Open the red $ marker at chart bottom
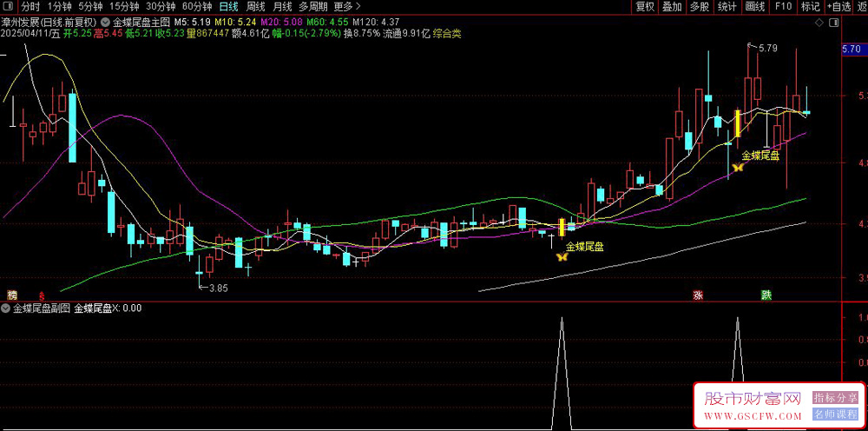The height and width of the screenshot is (431, 868). tap(41, 295)
